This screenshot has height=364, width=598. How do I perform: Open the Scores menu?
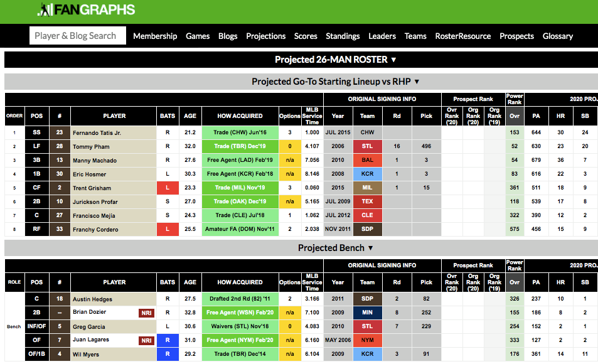(306, 36)
